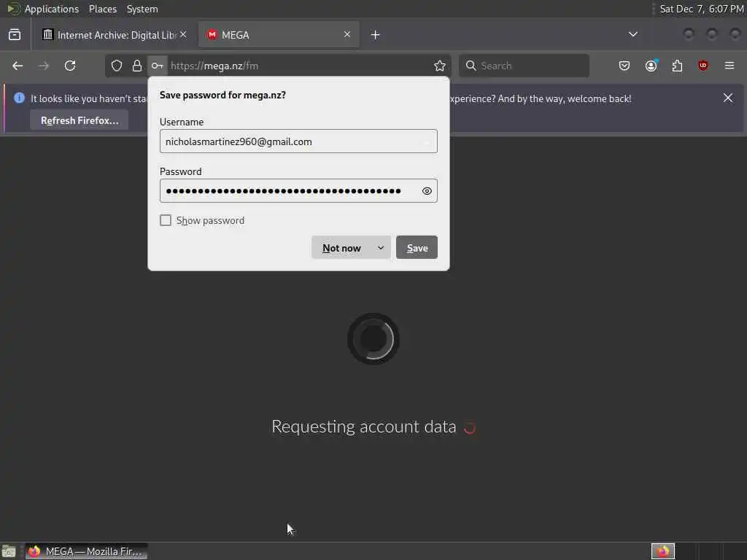Dismiss the Refresh Firefox notification bar
Viewport: 747px width, 560px height.
pos(728,98)
